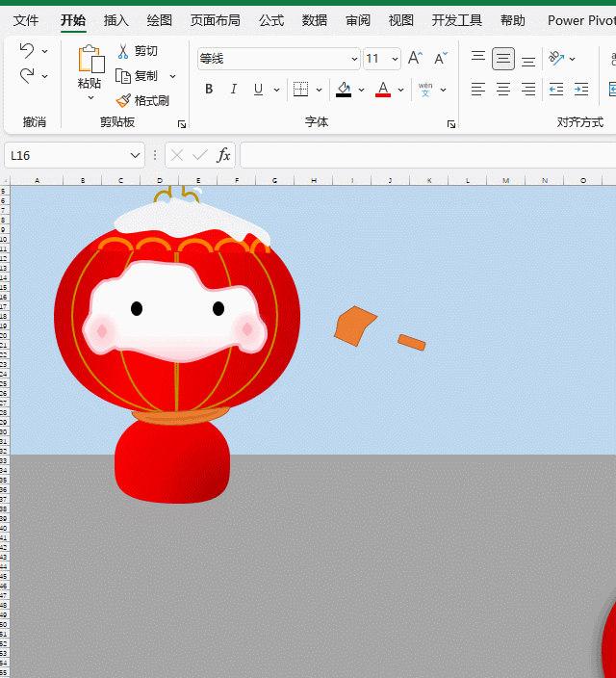Click the Undo arrow icon
Viewport: 616px width, 678px height.
pos(27,51)
